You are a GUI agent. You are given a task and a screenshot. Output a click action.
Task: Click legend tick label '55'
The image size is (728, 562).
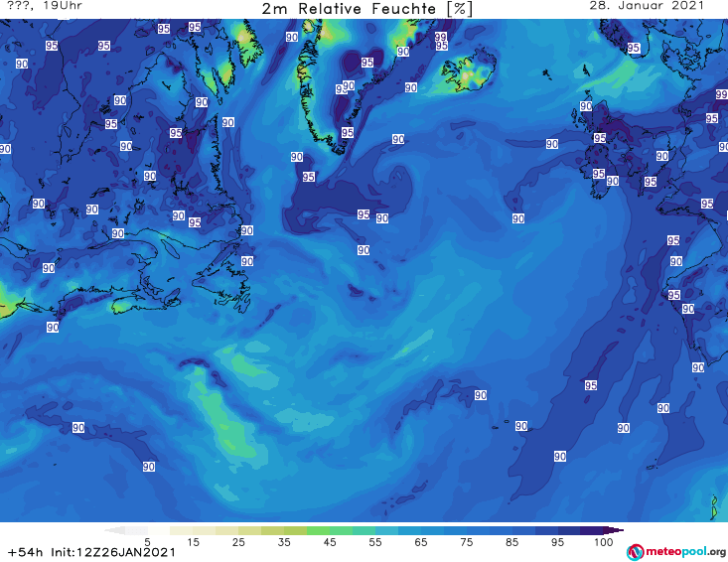[x=375, y=542]
